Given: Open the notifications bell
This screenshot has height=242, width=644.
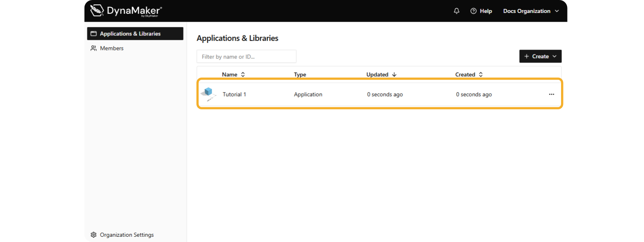Looking at the screenshot, I should [456, 11].
